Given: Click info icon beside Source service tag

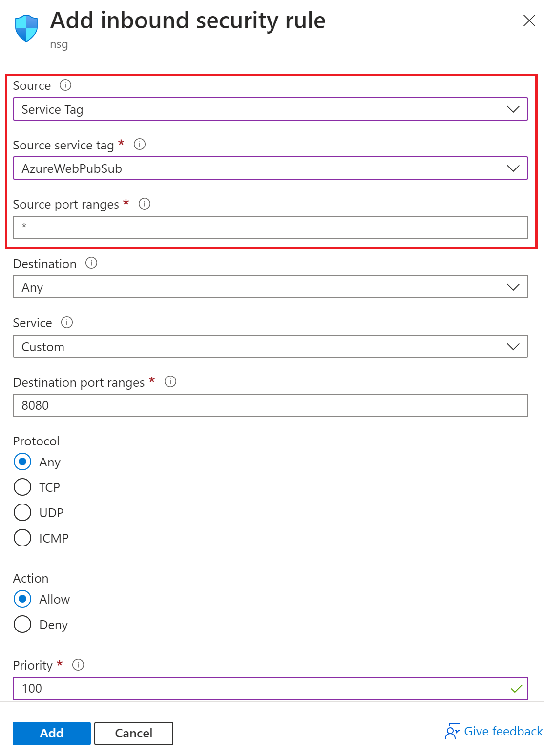Looking at the screenshot, I should click(140, 145).
